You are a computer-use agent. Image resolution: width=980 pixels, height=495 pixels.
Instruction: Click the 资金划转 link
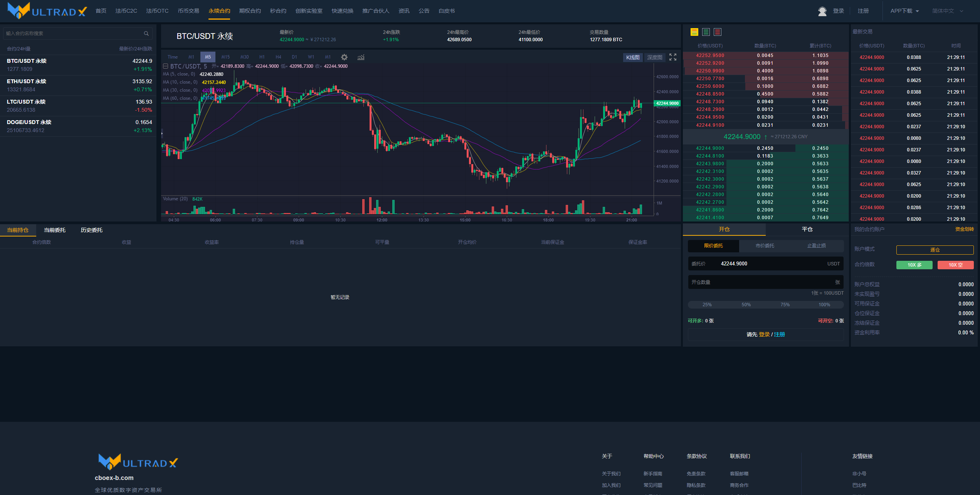tap(964, 229)
